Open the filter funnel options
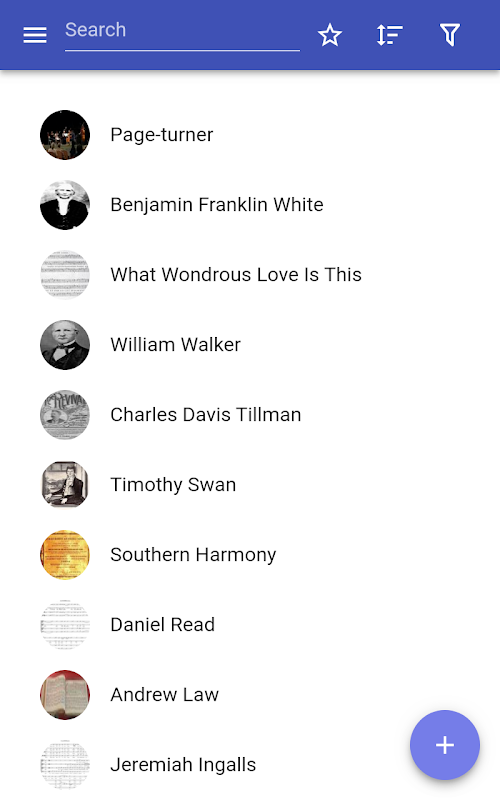This screenshot has width=500, height=800. point(450,35)
